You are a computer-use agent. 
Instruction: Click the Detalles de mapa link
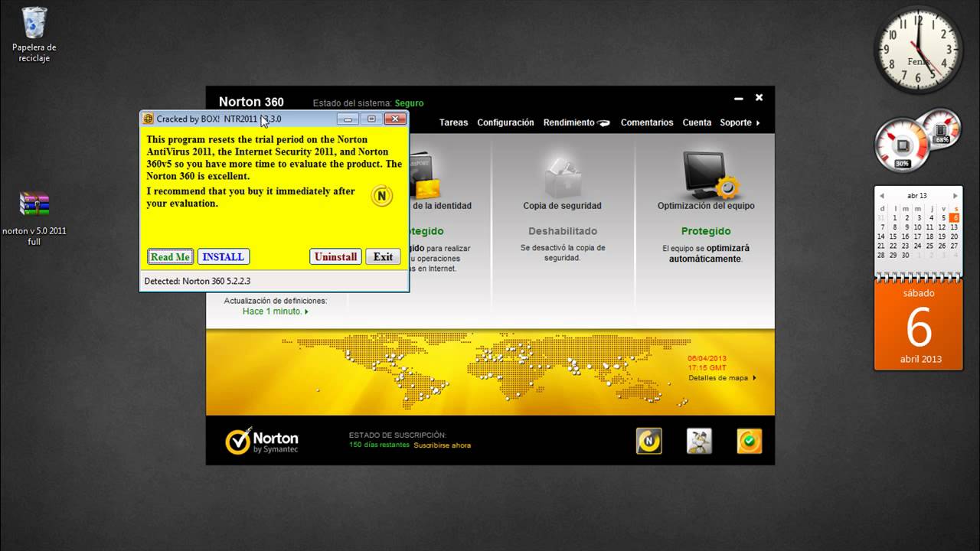point(718,378)
